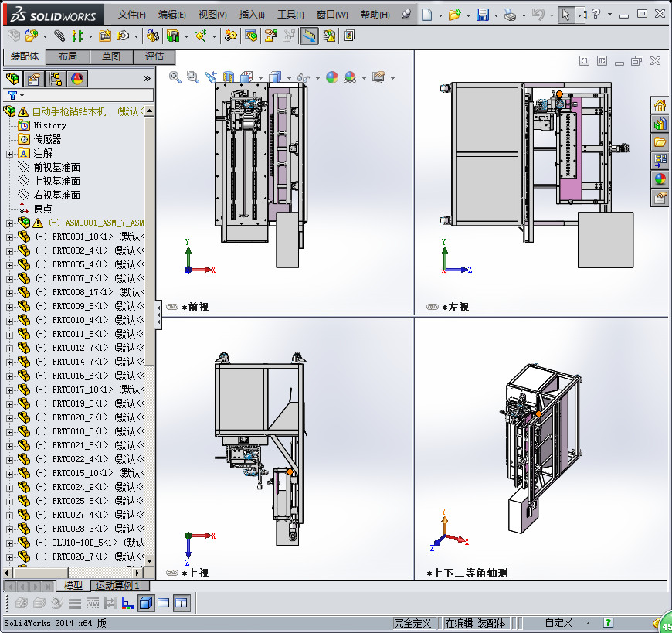Click the Exploded View icon
The image size is (672, 633).
270,36
